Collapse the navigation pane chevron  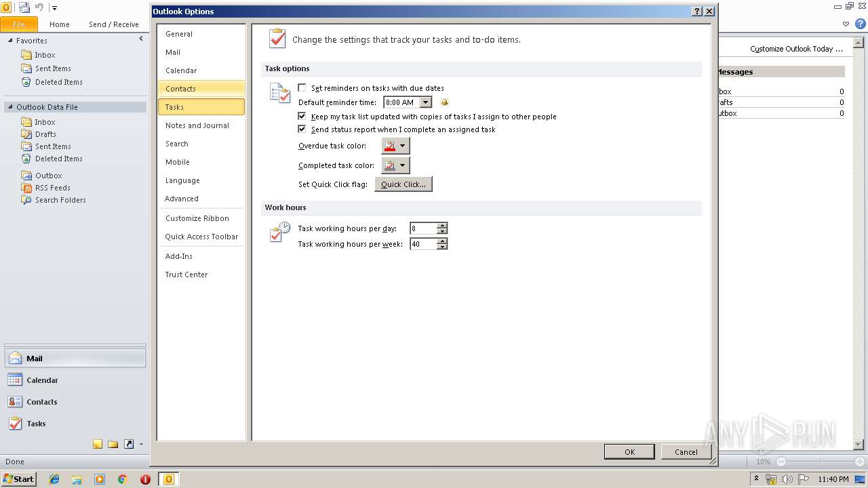coord(141,39)
